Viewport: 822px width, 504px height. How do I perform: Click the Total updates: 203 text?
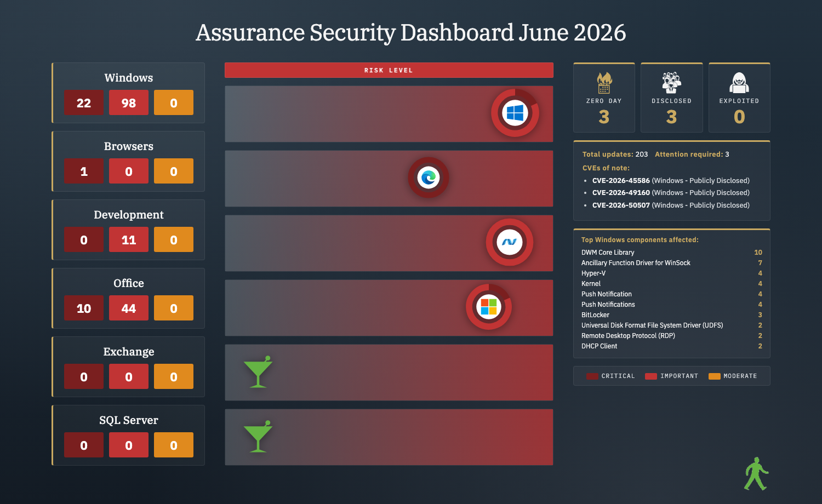tap(615, 154)
